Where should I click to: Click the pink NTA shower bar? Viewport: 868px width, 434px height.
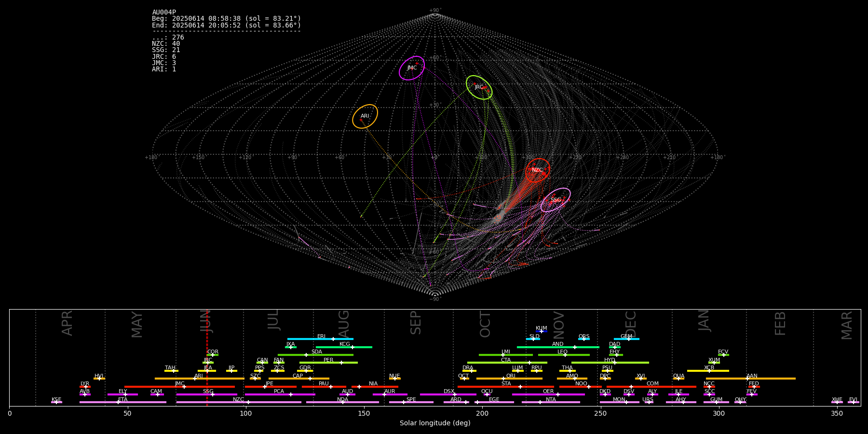(551, 402)
